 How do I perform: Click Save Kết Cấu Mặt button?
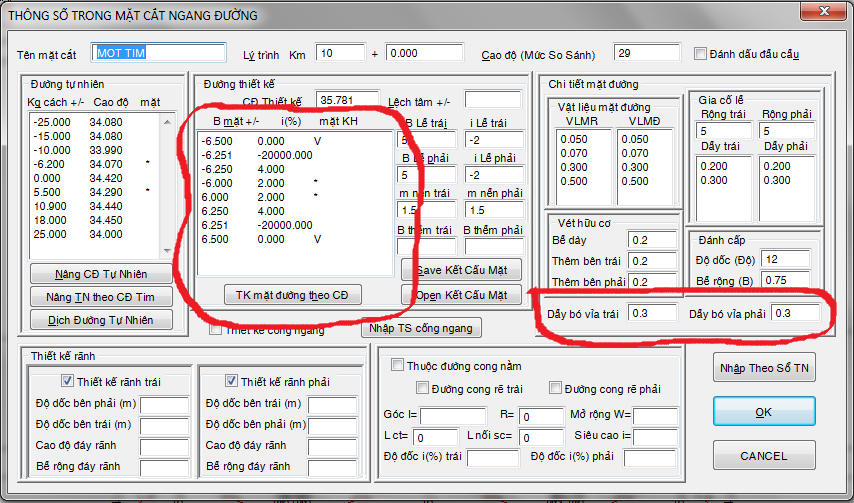pos(461,270)
